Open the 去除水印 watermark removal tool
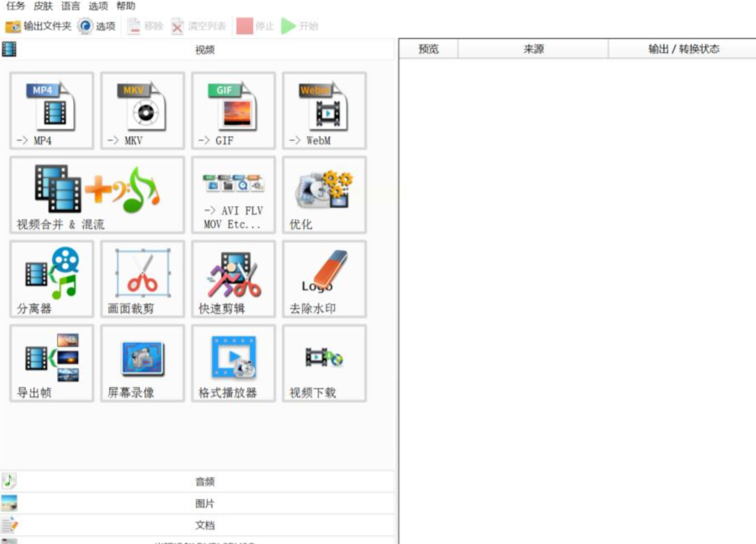Screen dimensions: 756x544 tap(325, 279)
